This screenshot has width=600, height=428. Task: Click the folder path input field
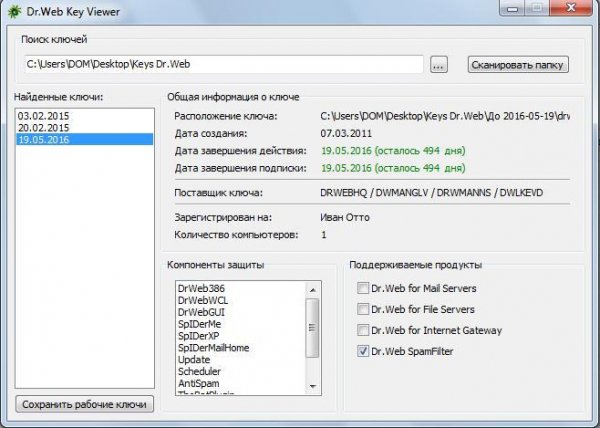tap(224, 64)
